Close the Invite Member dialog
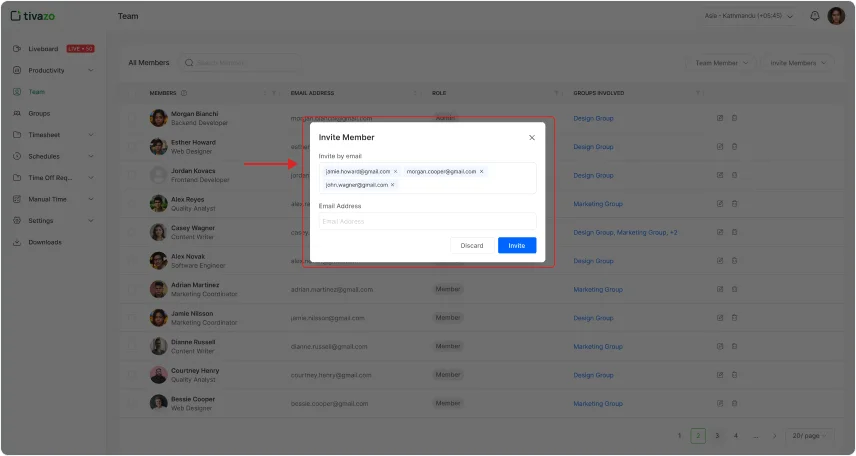The image size is (856, 456). (531, 137)
